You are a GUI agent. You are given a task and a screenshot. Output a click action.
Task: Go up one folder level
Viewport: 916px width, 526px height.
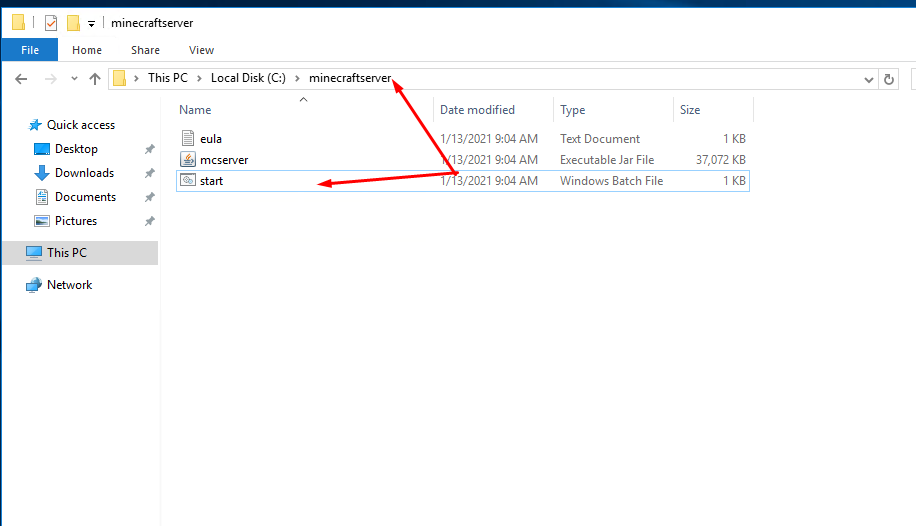(x=95, y=79)
